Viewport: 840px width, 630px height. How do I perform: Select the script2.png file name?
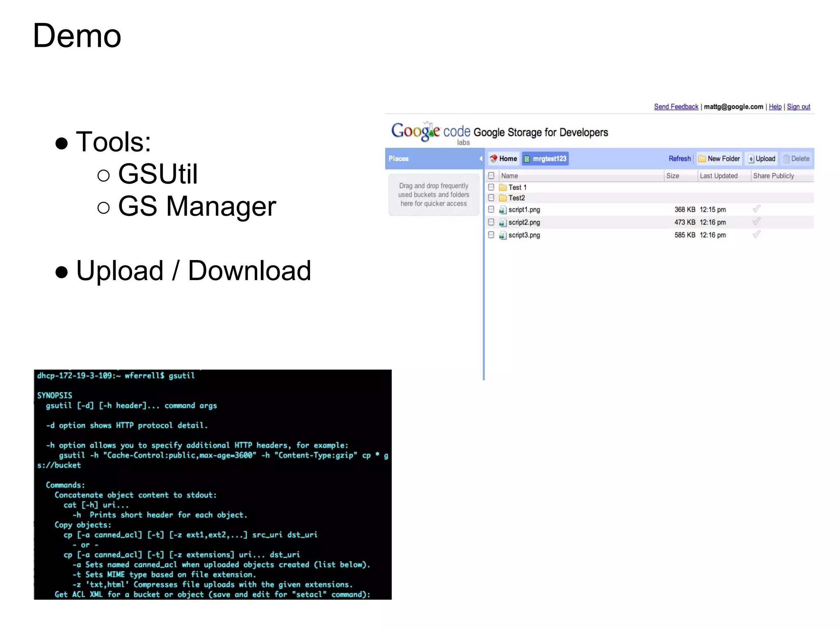click(524, 223)
